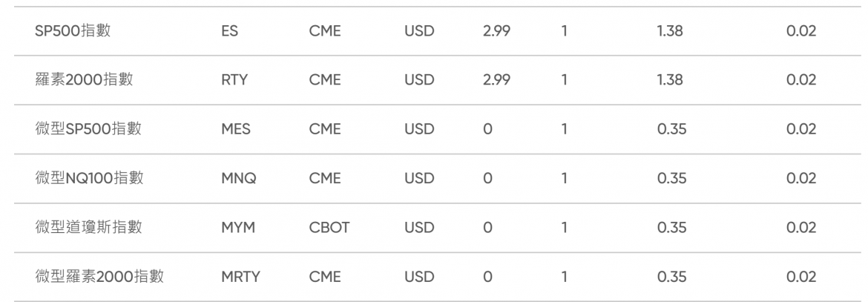Select the MYM ticker code
868x302 pixels.
coord(238,228)
